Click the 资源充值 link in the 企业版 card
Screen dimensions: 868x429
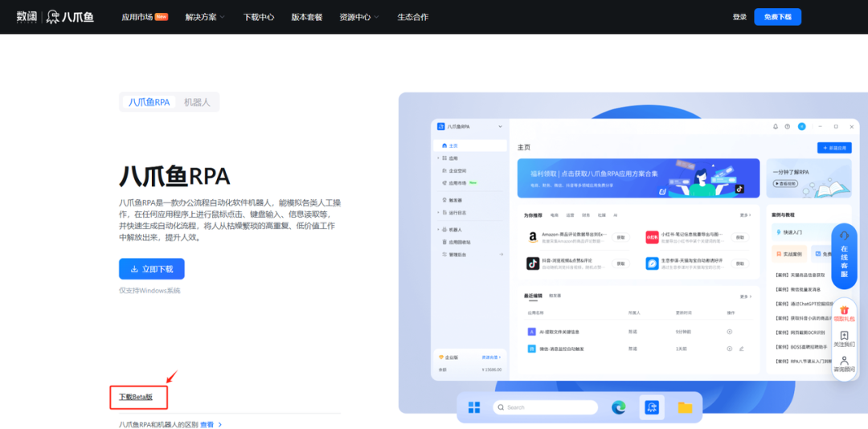pos(492,357)
